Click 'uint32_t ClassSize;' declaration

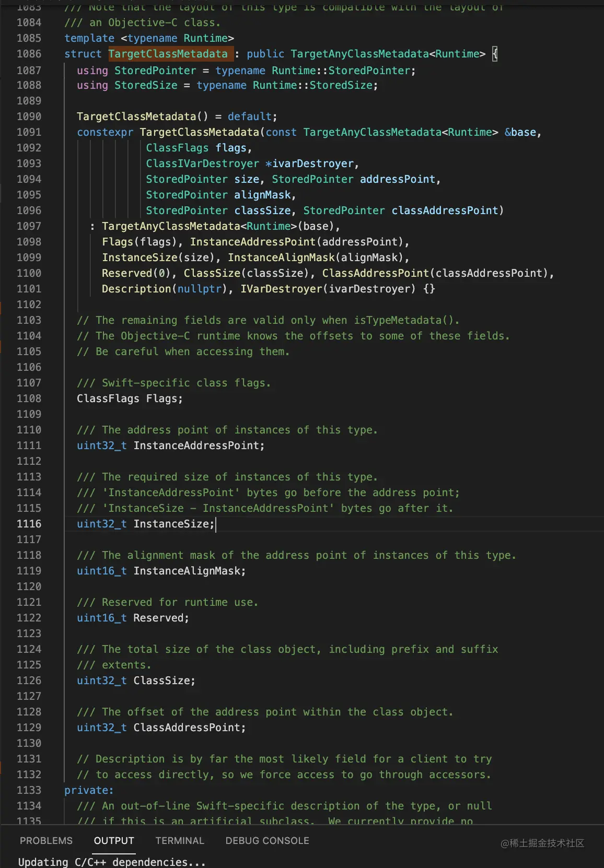136,681
